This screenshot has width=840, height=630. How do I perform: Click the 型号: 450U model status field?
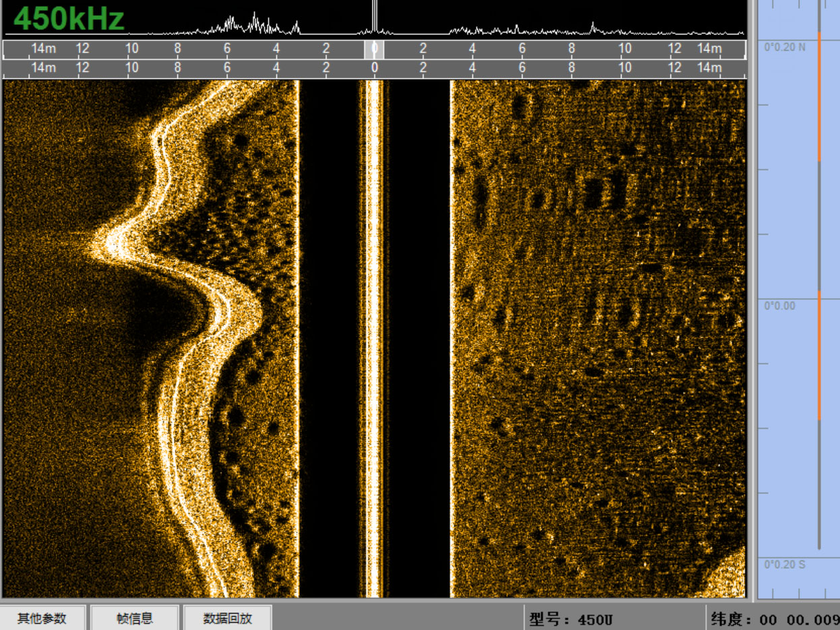tap(571, 619)
